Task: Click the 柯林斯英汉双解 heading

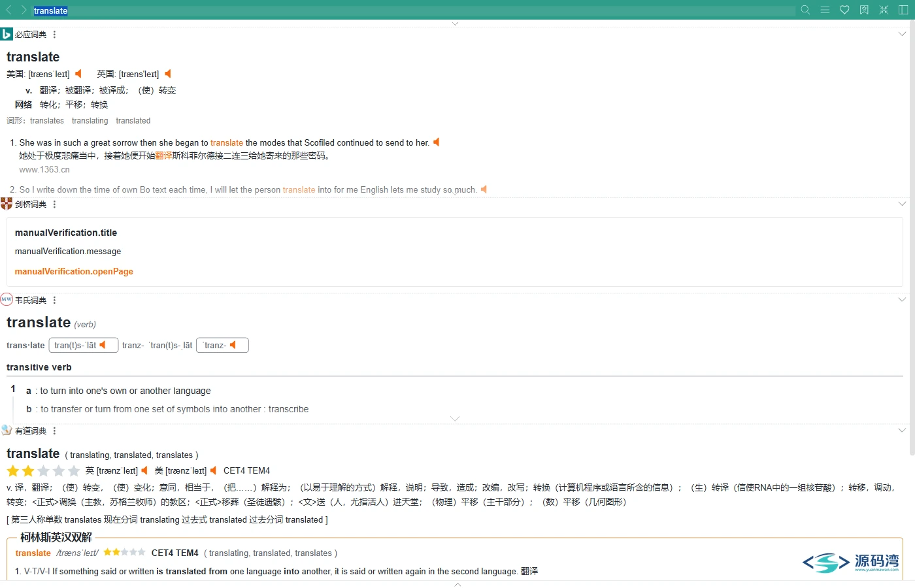Action: click(x=56, y=538)
